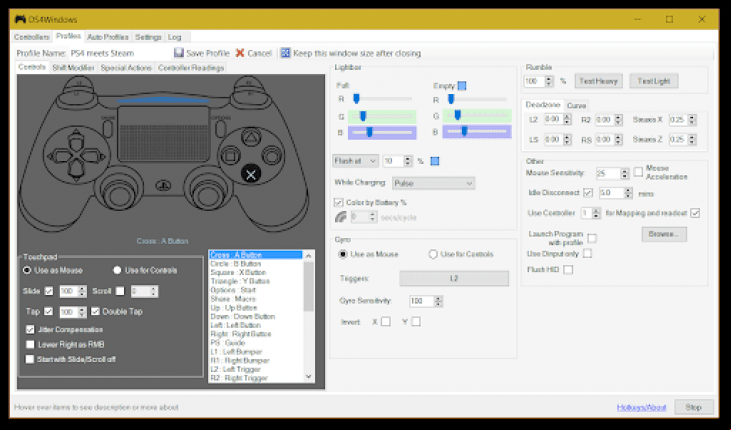This screenshot has width=731, height=430.
Task: Click the Stop button
Action: click(694, 407)
